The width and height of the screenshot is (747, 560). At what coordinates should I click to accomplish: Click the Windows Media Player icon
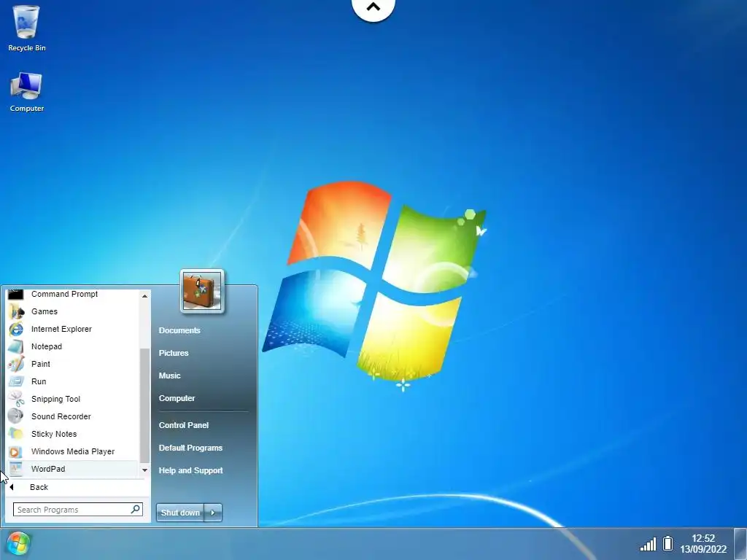[16, 451]
